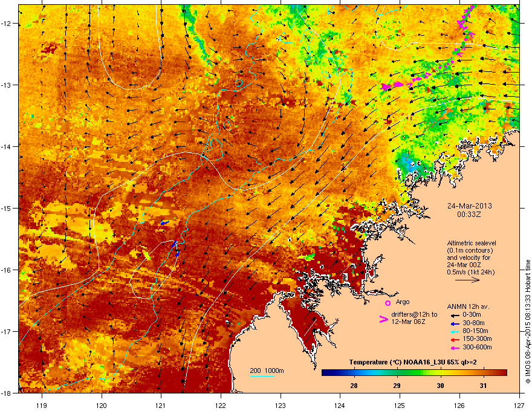
Task: Click the latitude axis label -12
Action: pyautogui.click(x=7, y=24)
